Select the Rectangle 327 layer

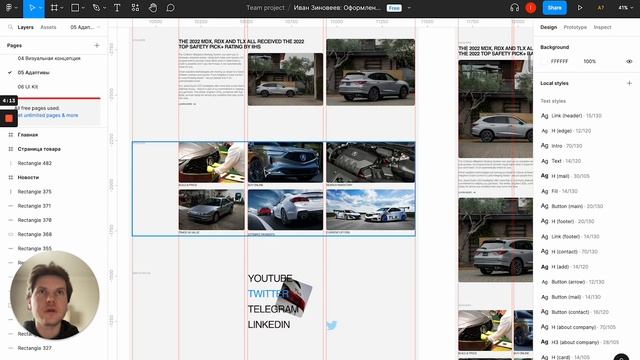35,348
